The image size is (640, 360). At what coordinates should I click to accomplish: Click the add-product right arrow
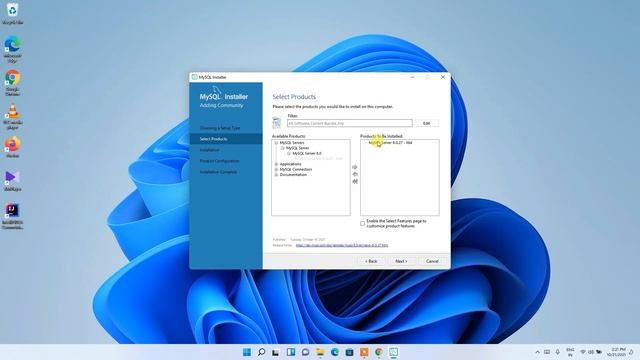355,167
